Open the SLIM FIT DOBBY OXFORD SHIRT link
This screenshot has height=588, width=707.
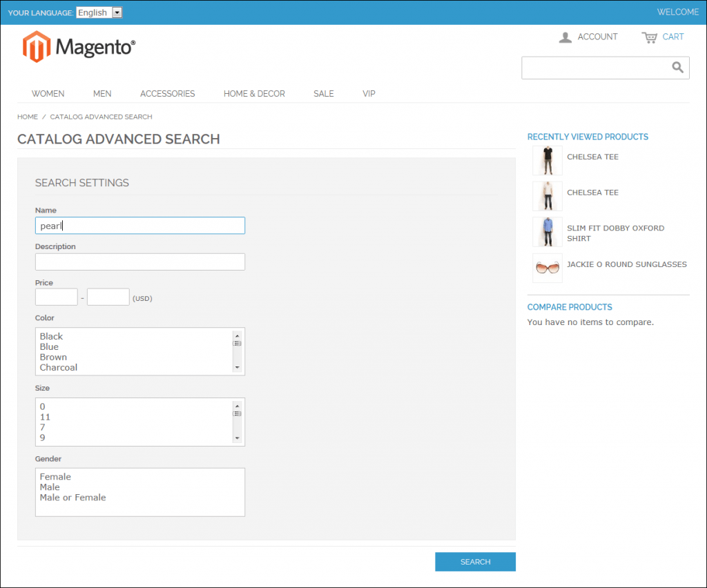pyautogui.click(x=615, y=233)
